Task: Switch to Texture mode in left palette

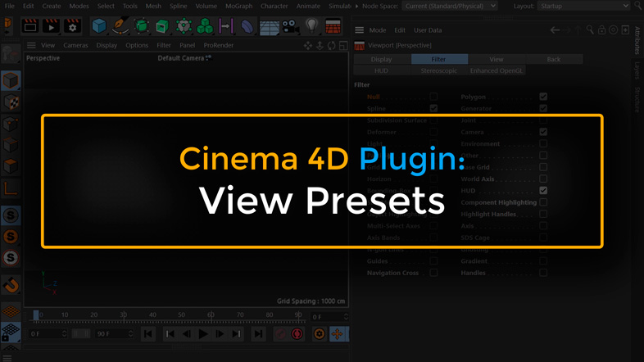Action: pos(11,102)
